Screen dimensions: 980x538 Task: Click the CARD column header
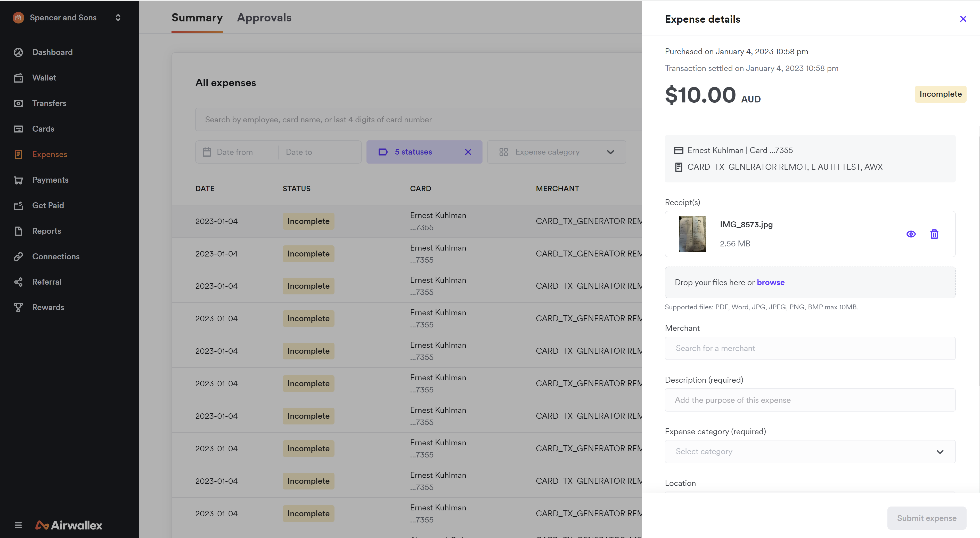tap(420, 188)
